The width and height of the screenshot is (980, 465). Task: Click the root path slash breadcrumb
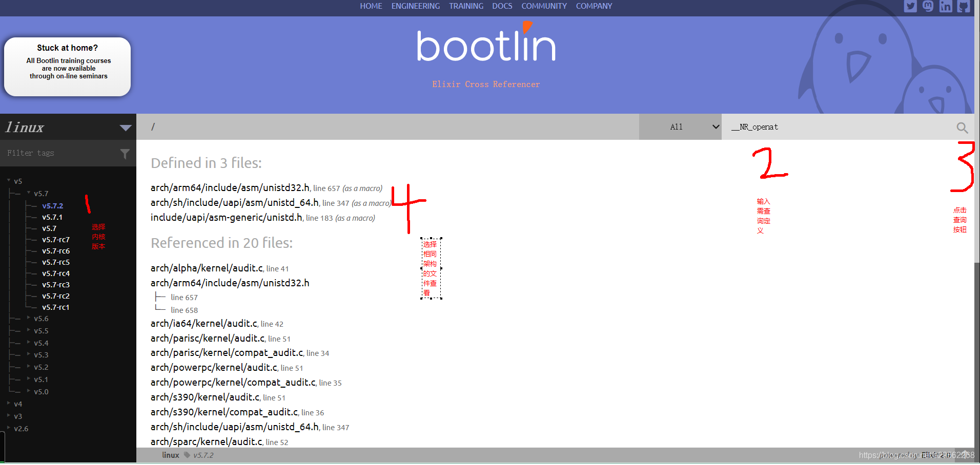pyautogui.click(x=153, y=126)
